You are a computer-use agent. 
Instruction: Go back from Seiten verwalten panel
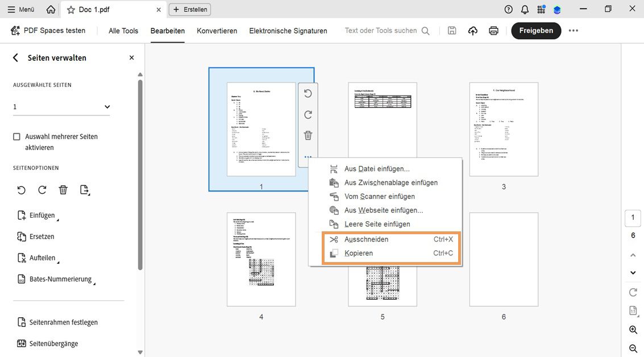click(x=15, y=58)
